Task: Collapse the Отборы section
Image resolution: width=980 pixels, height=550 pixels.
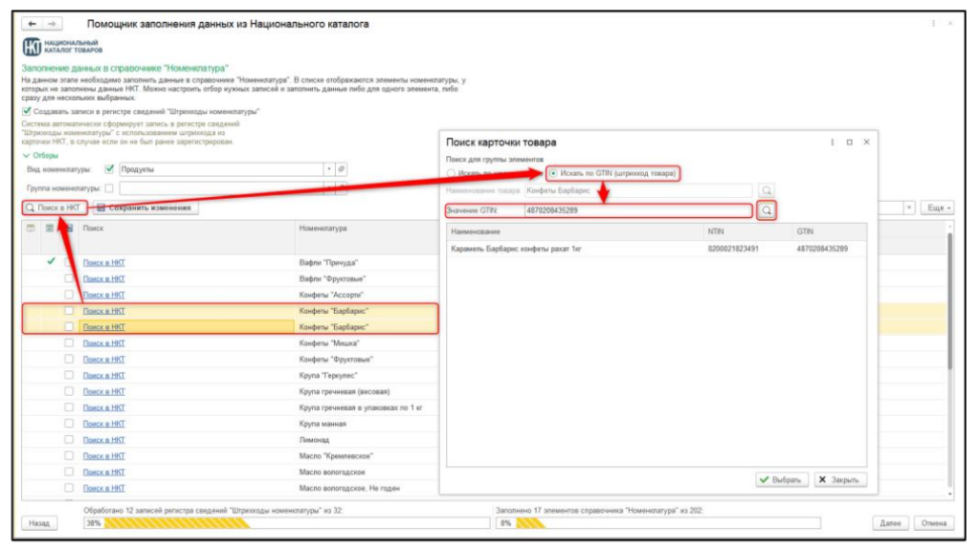Action: [26, 155]
